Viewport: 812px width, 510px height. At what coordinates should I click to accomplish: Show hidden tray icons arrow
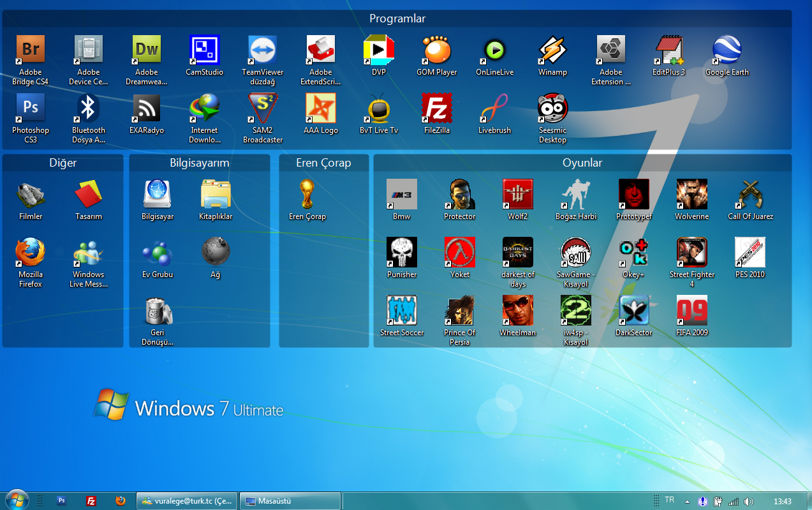point(686,501)
